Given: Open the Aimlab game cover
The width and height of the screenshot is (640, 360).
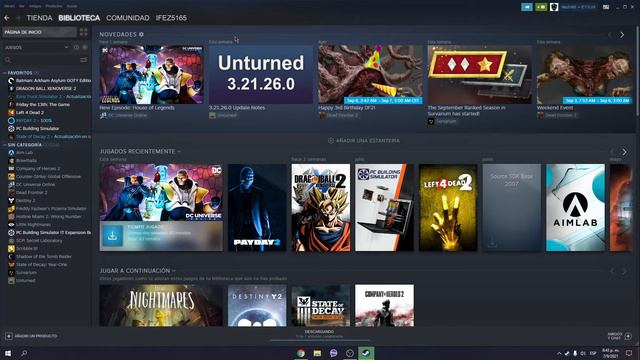Looking at the screenshot, I should [576, 208].
